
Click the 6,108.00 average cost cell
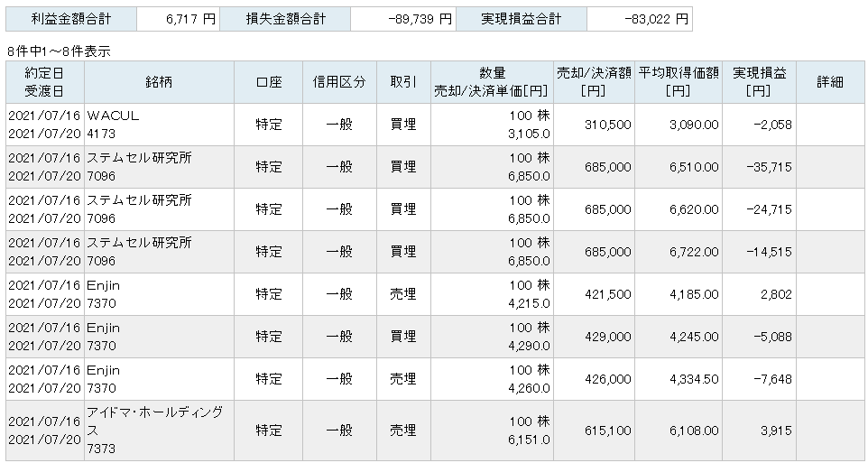(694, 431)
